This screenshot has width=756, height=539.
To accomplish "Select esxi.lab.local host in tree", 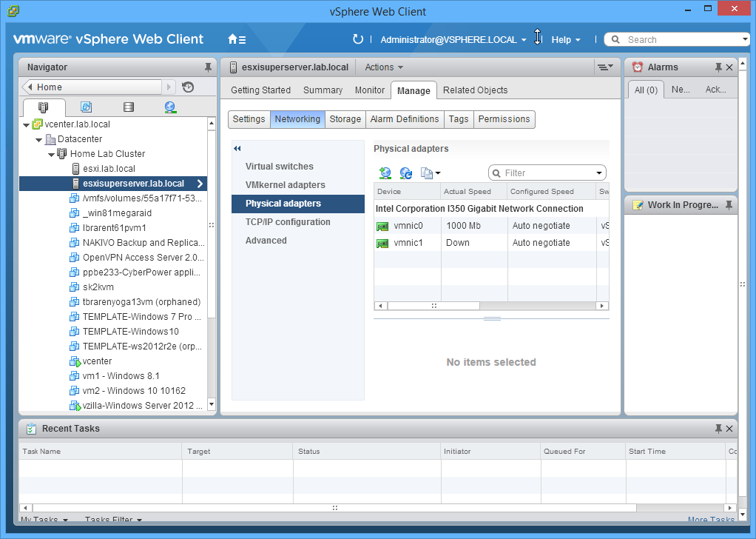I will tap(109, 169).
